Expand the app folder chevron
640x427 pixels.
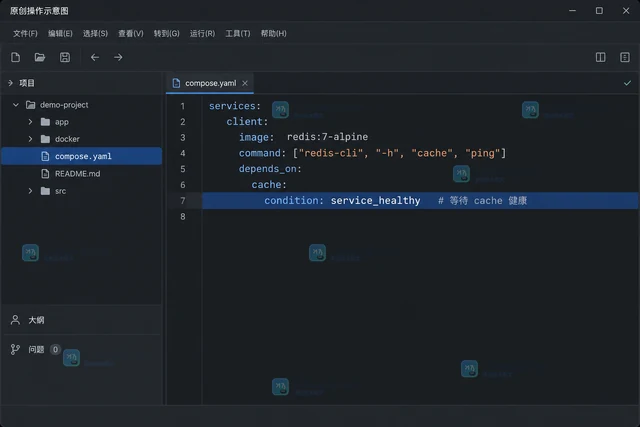30,122
